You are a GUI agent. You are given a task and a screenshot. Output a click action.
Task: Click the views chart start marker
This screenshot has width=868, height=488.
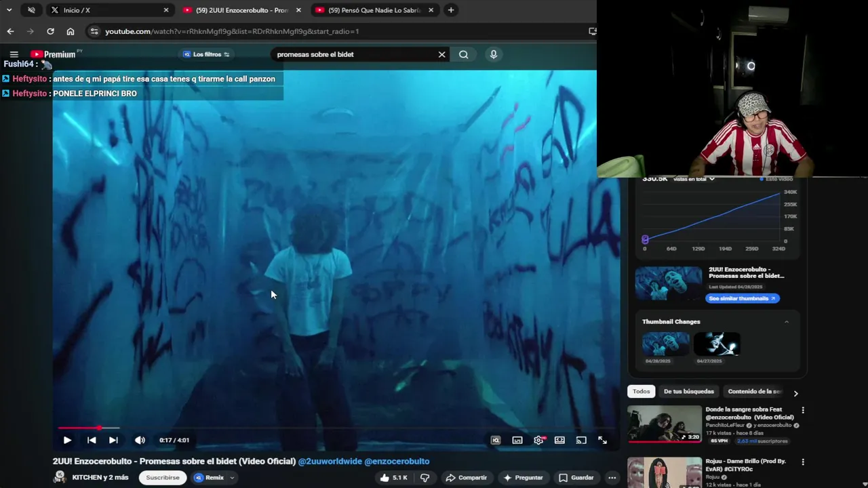[645, 239]
